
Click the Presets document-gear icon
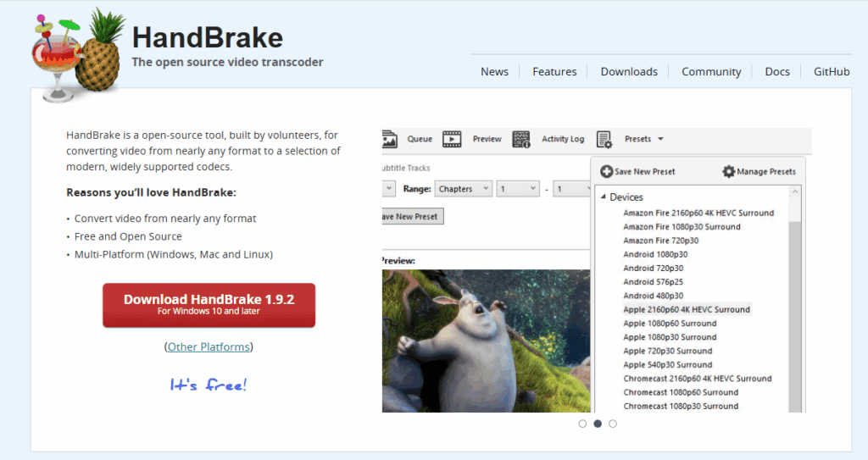604,140
